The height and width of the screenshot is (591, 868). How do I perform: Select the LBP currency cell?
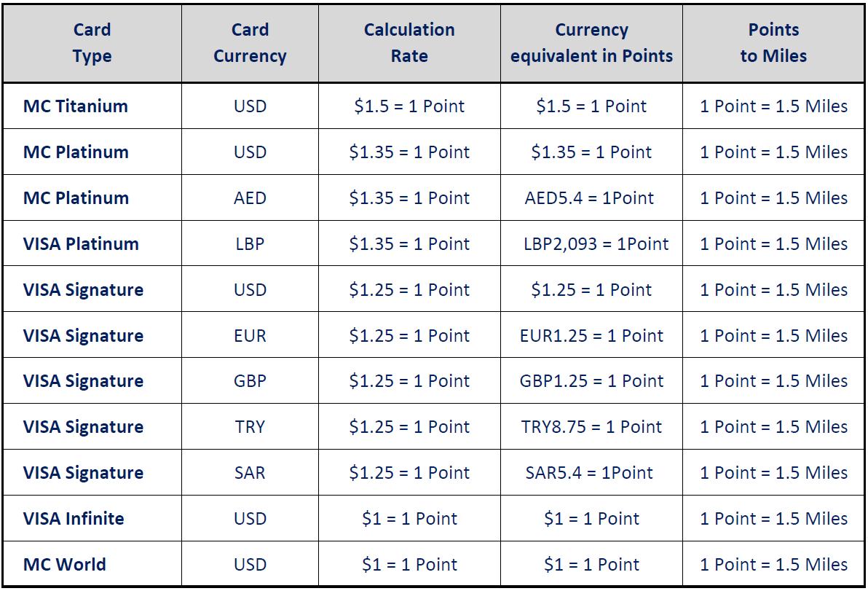(250, 243)
